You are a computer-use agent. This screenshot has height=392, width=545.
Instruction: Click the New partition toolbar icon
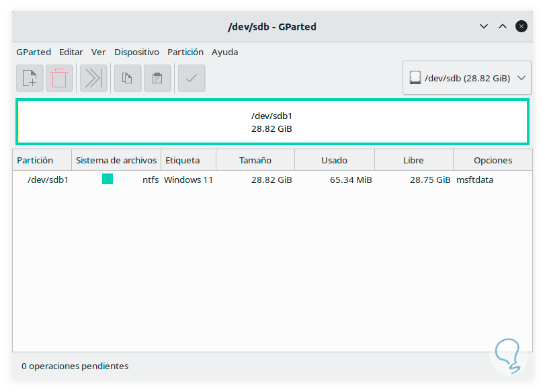[30, 78]
